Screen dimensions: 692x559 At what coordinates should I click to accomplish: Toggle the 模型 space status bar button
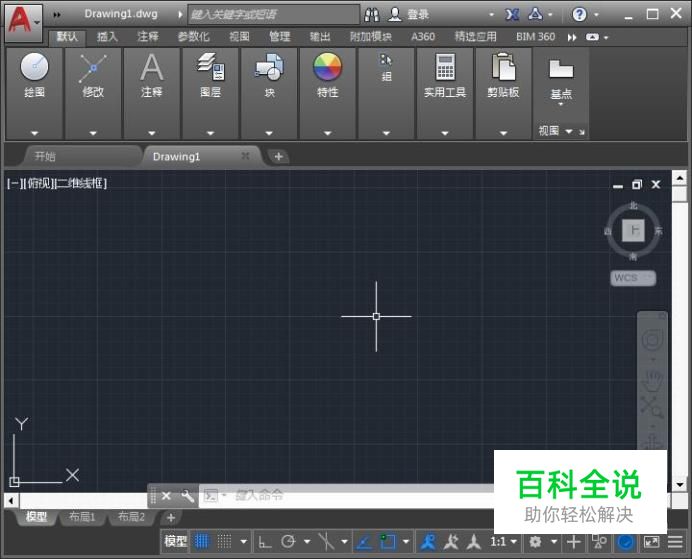(175, 541)
